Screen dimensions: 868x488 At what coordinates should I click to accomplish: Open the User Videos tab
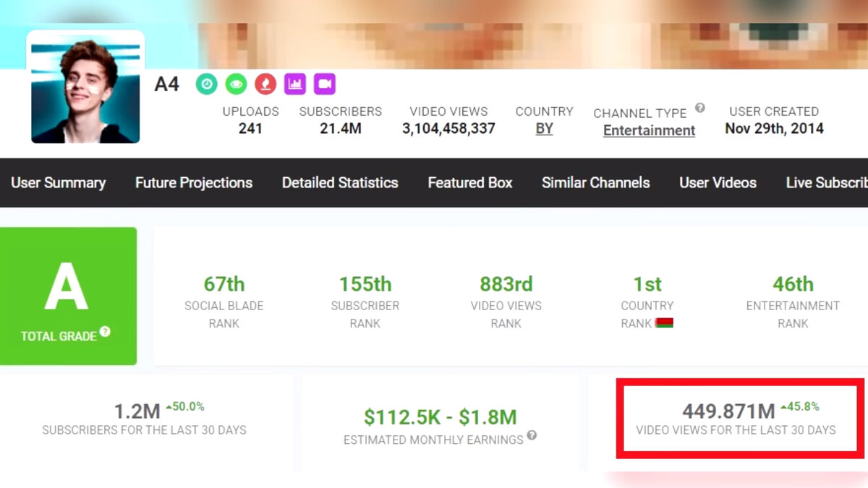(718, 183)
